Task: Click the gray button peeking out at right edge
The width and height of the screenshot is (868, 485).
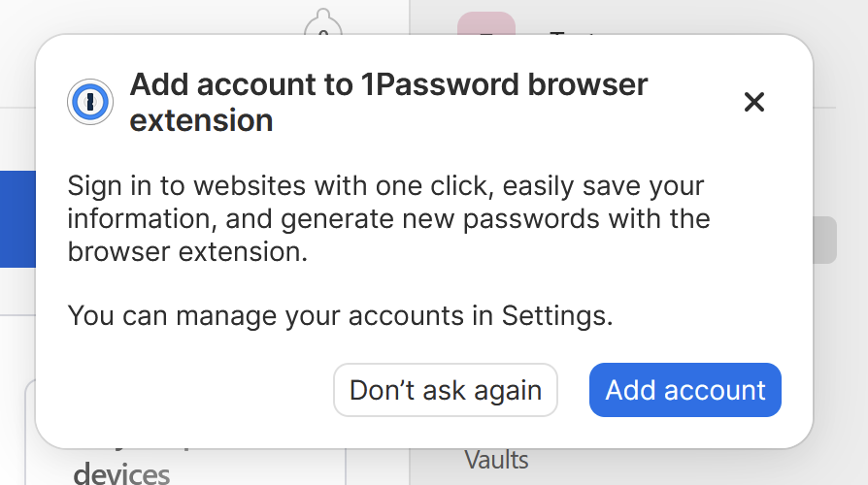Action: tap(824, 240)
